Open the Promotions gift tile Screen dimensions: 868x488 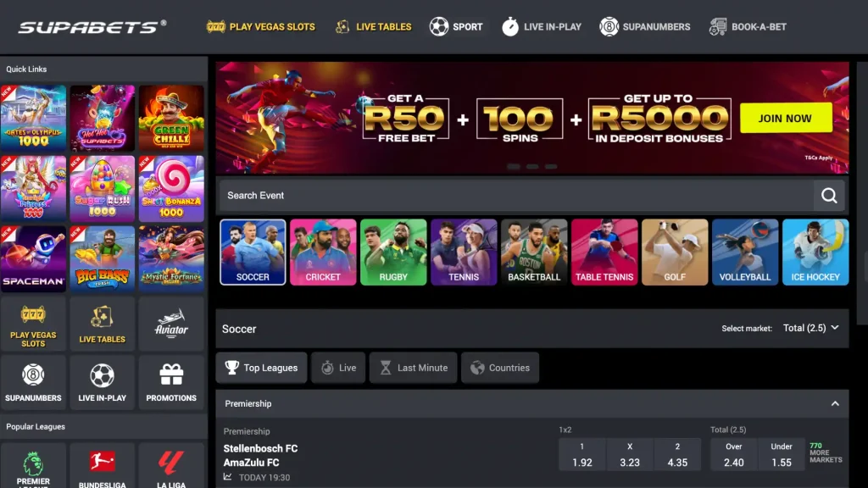[171, 383]
